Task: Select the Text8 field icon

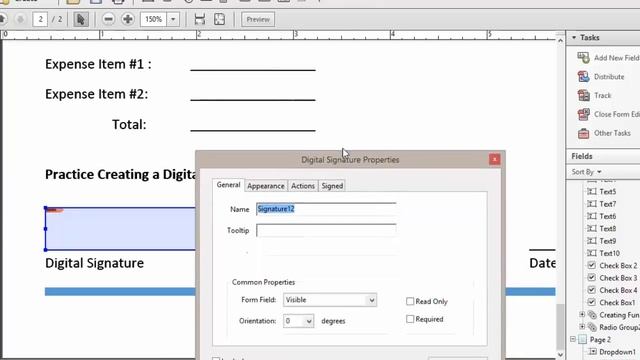Action: pyautogui.click(x=591, y=229)
